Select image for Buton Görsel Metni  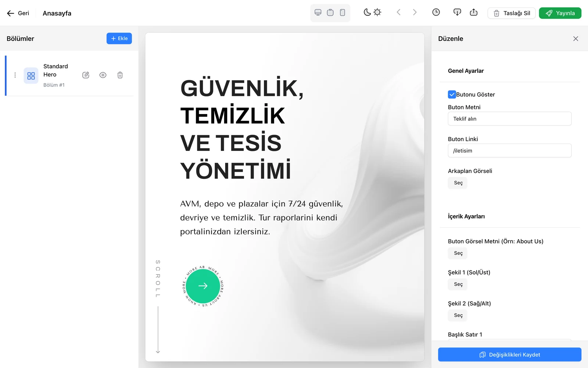[x=458, y=253]
